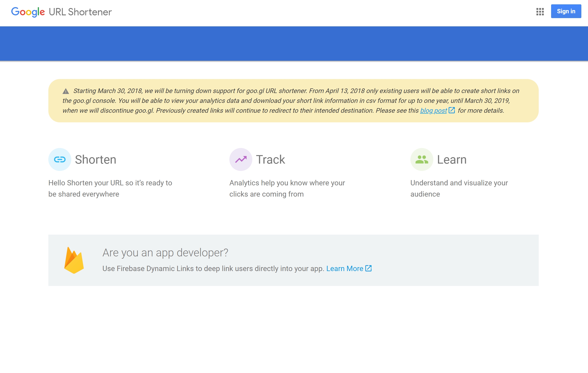Image resolution: width=588 pixels, height=373 pixels.
Task: Click the Track heading
Action: point(270,159)
